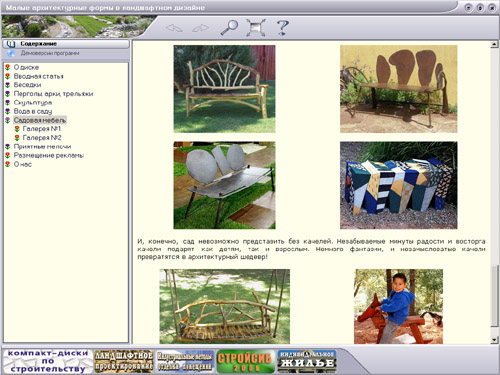
Task: Click the branch bench thumbnail
Action: pos(224,89)
